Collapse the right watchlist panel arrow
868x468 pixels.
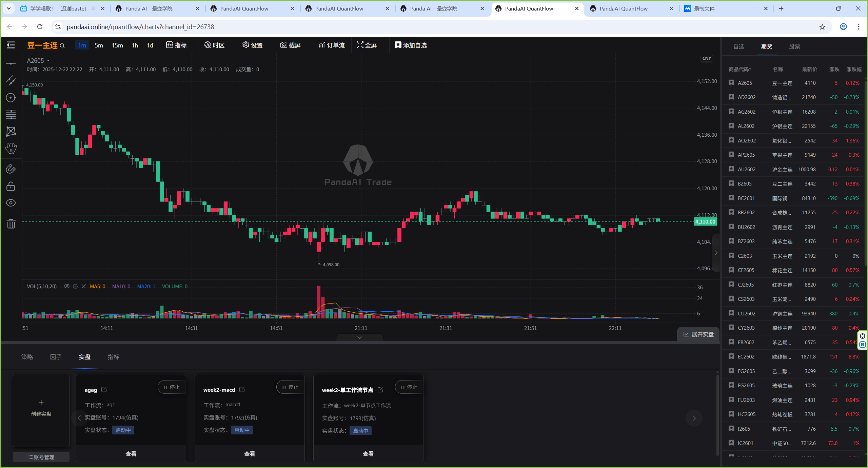716,253
